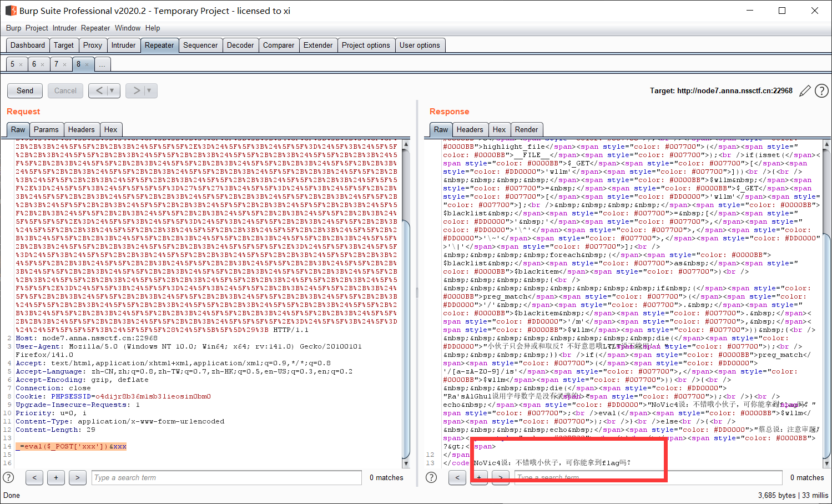
Task: Go to previous request search match
Action: coord(34,477)
